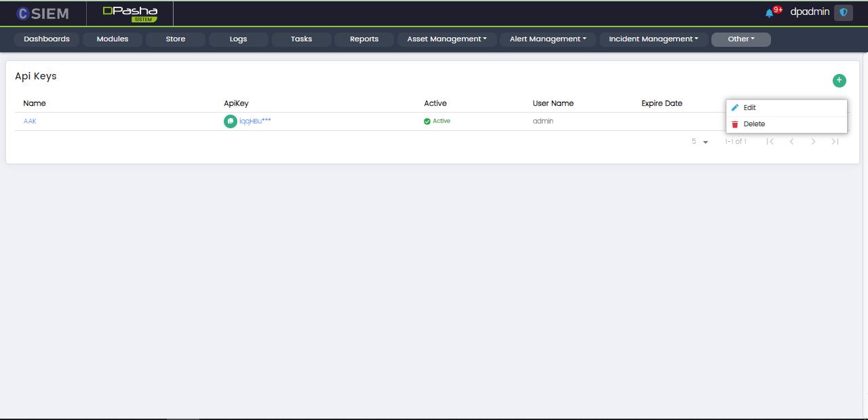The height and width of the screenshot is (420, 868).
Task: Select Edit from the context menu
Action: [749, 108]
